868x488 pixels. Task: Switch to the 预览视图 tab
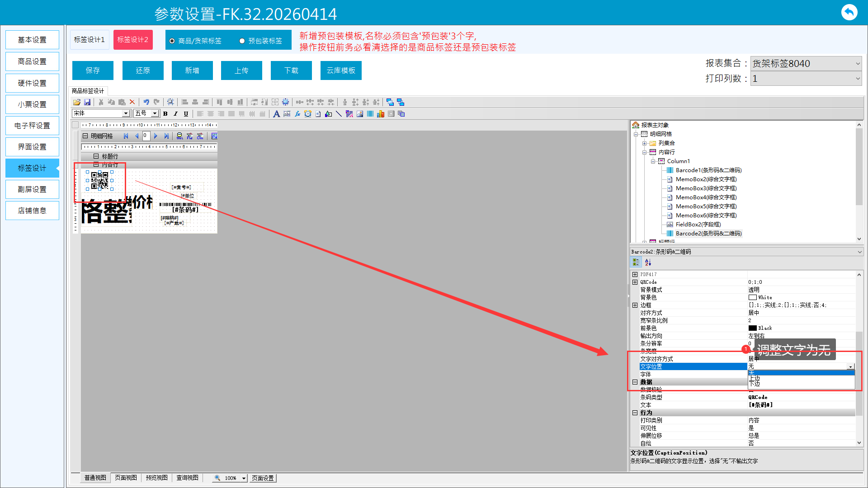point(156,478)
